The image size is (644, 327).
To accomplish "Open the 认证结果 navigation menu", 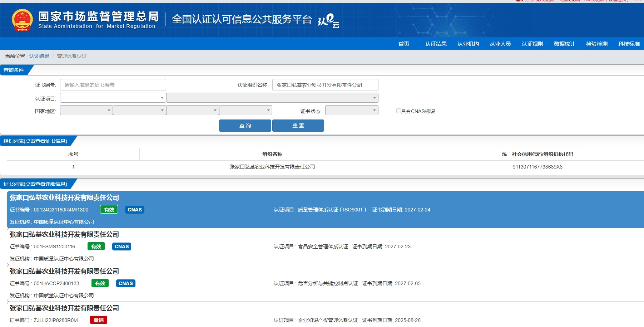I will pos(436,44).
